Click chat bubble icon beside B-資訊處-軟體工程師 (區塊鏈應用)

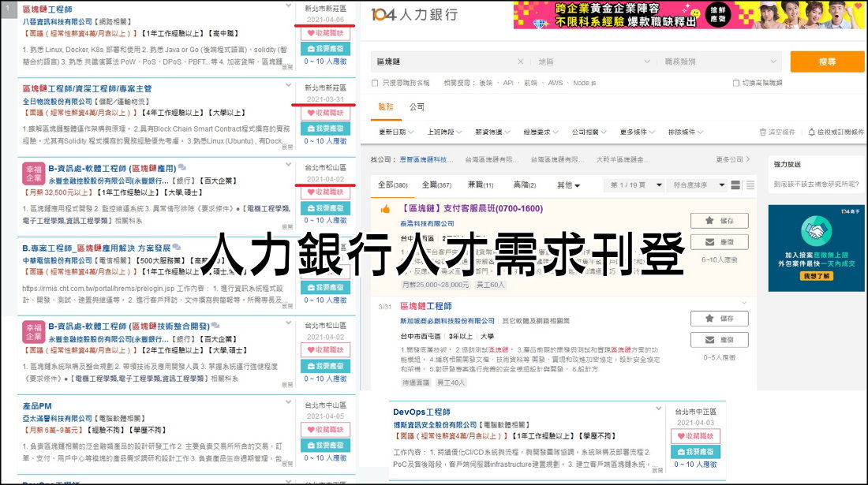pyautogui.click(x=182, y=167)
